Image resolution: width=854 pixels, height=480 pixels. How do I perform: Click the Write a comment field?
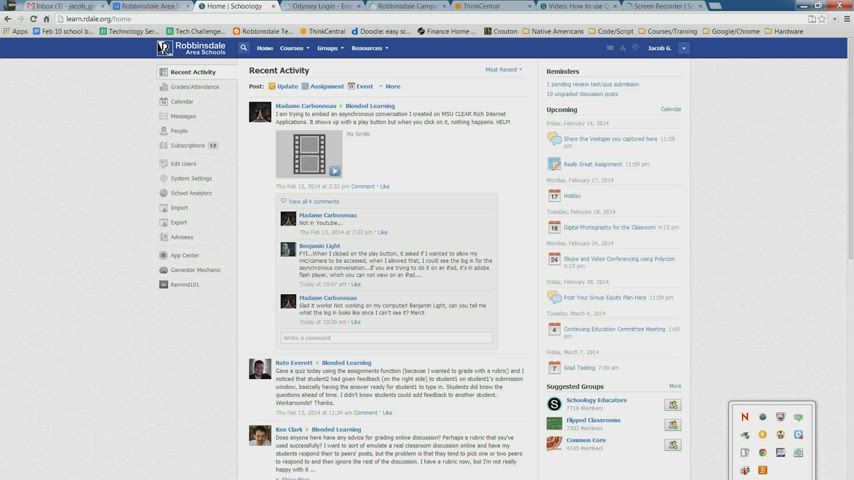pyautogui.click(x=386, y=338)
